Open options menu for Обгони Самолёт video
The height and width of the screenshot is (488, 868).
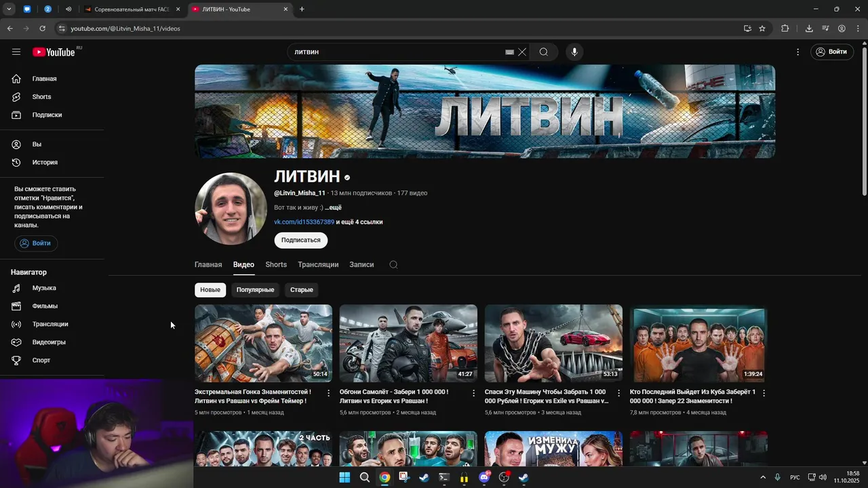(474, 393)
